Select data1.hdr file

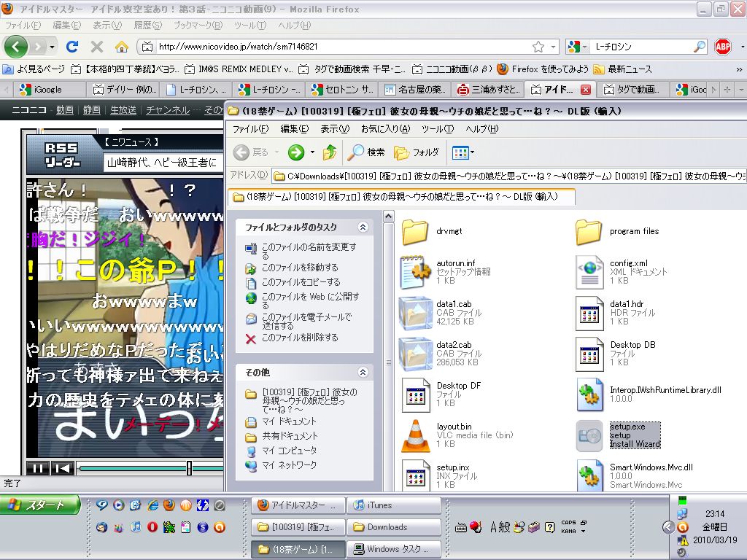coord(616,313)
